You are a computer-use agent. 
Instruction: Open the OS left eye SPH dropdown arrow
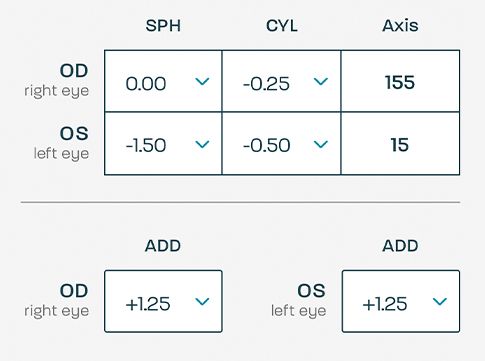(202, 144)
